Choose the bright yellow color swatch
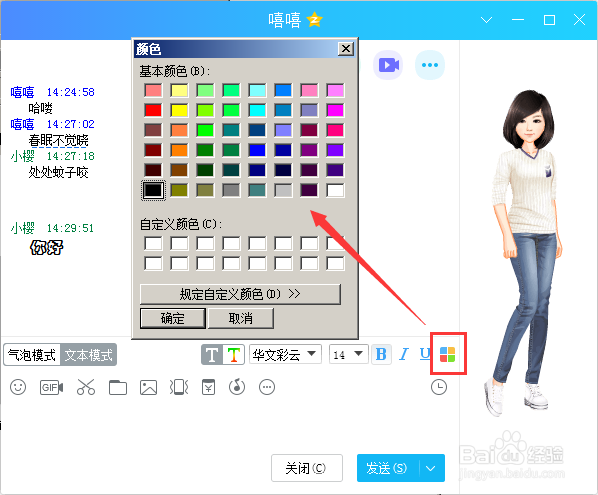The width and height of the screenshot is (598, 495). [179, 110]
